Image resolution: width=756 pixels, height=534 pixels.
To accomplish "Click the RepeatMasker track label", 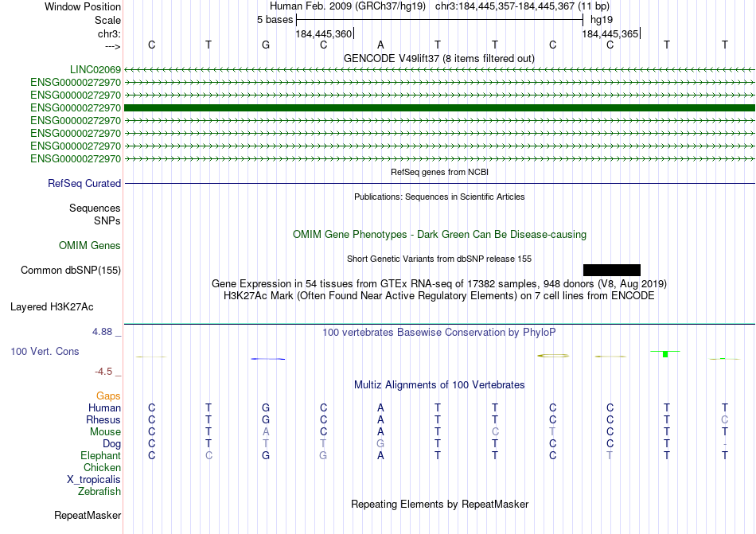I will 88,516.
